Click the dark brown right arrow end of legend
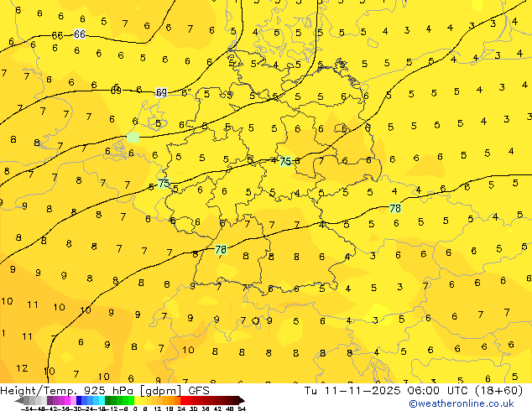This screenshot has width=532, height=411. [242, 401]
